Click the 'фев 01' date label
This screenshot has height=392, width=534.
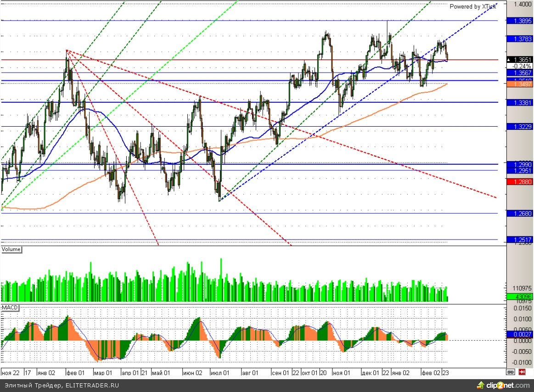point(76,373)
